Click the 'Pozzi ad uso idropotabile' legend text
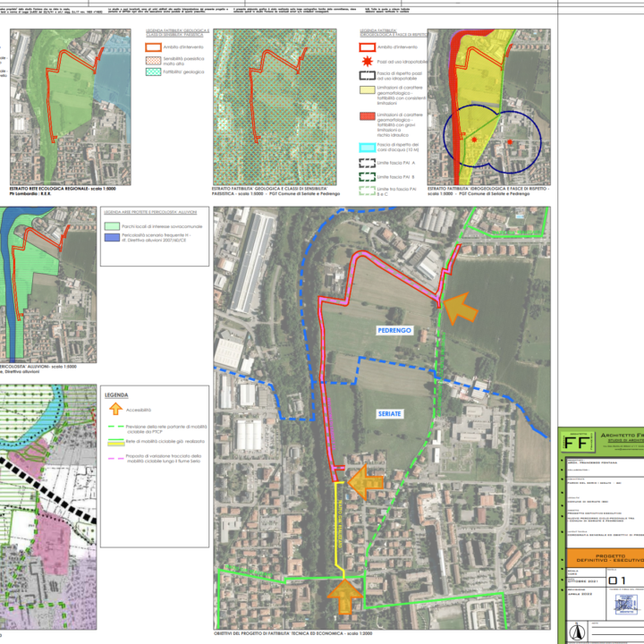 (402, 62)
